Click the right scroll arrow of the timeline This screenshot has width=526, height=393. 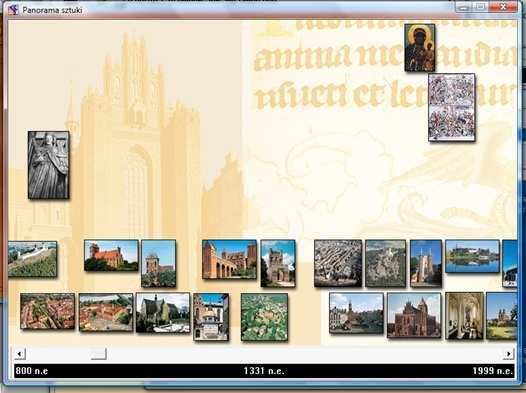click(x=508, y=353)
